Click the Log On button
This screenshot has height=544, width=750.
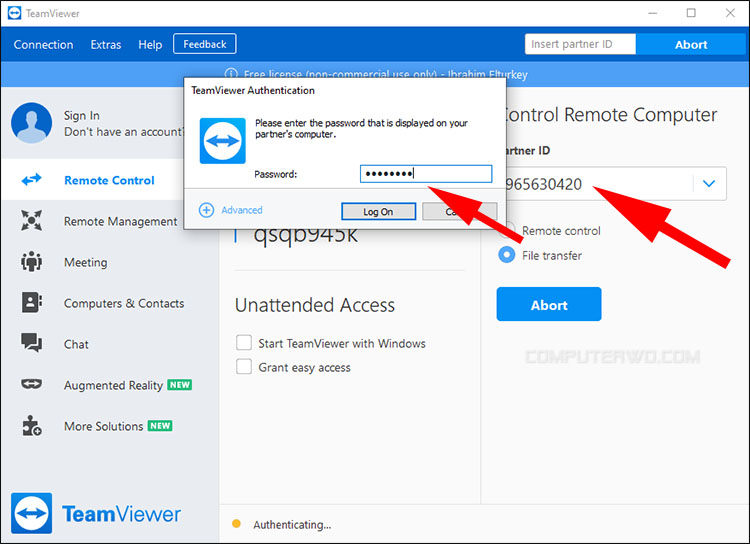378,211
